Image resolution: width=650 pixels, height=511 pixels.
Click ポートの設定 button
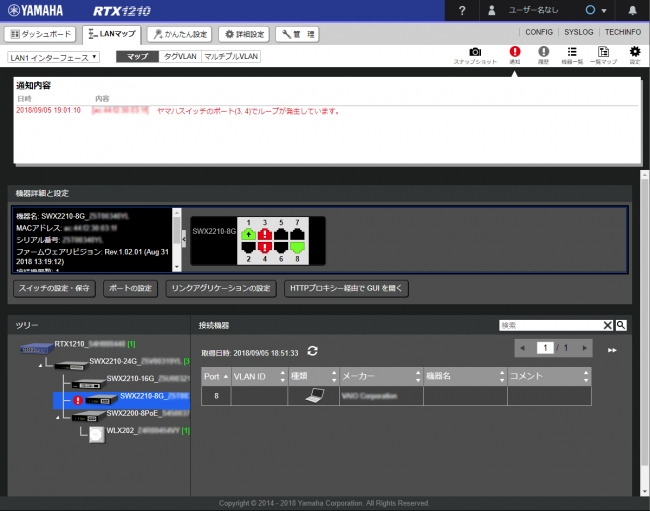[x=131, y=288]
